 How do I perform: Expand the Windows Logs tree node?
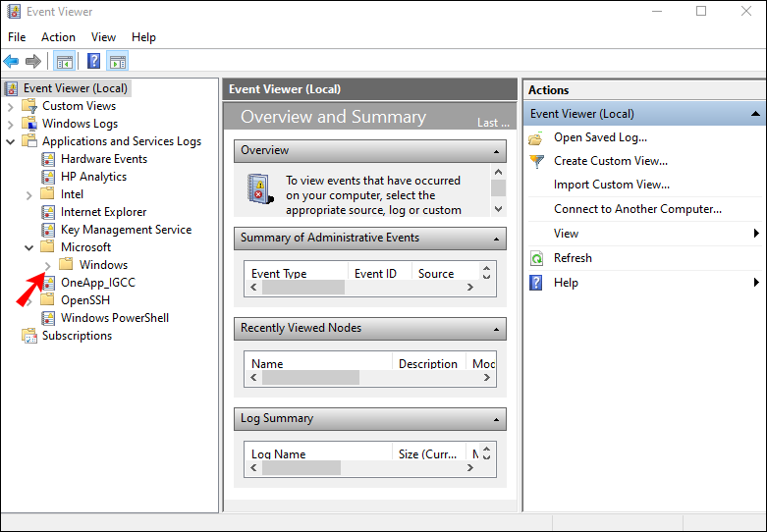pyautogui.click(x=11, y=124)
